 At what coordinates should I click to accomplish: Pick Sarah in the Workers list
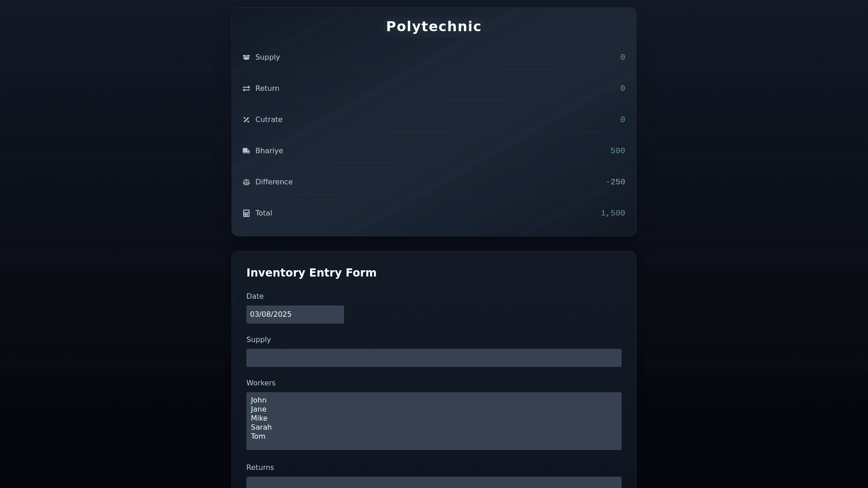click(261, 427)
